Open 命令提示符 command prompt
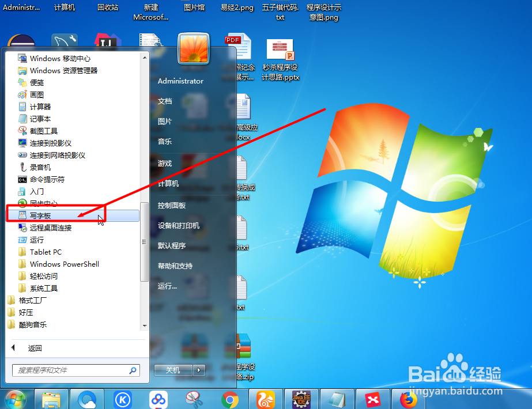 41,179
